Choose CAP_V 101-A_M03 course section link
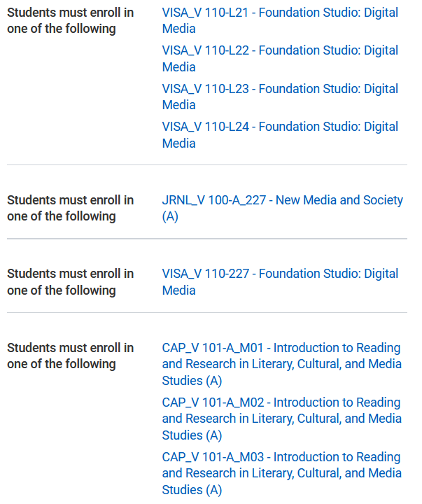 tap(282, 473)
